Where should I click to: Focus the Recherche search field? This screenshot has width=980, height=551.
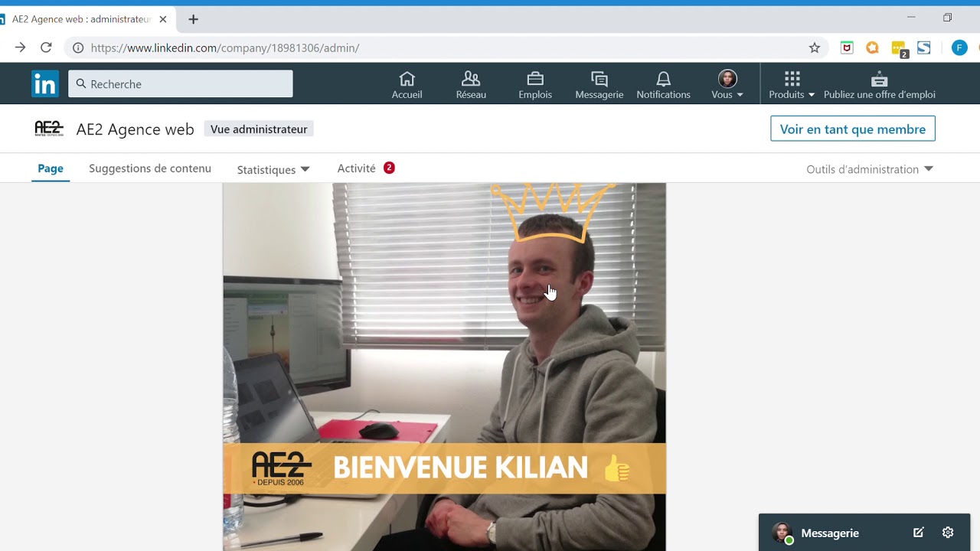181,84
